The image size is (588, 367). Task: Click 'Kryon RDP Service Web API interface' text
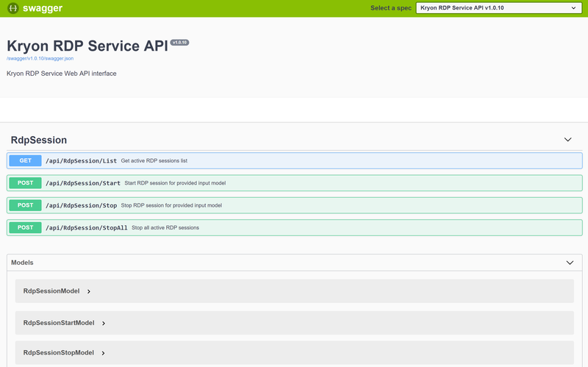click(x=62, y=74)
